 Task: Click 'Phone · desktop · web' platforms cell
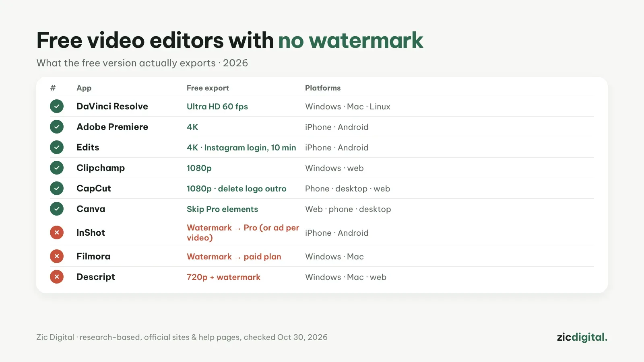pyautogui.click(x=347, y=189)
